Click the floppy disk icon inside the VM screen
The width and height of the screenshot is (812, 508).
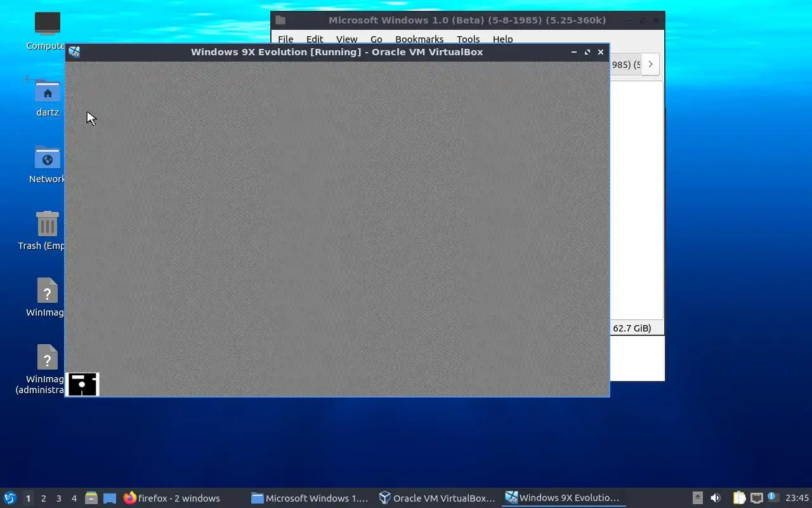click(82, 384)
